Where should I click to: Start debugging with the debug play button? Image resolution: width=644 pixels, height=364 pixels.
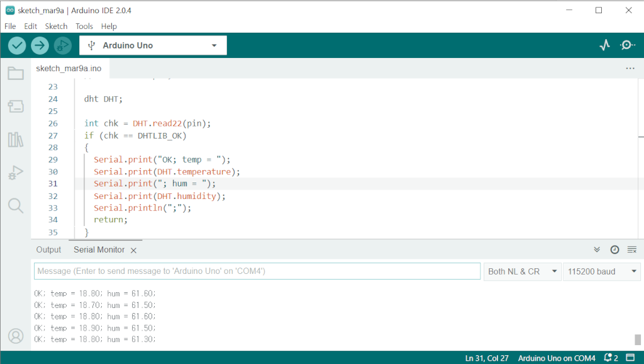[62, 45]
